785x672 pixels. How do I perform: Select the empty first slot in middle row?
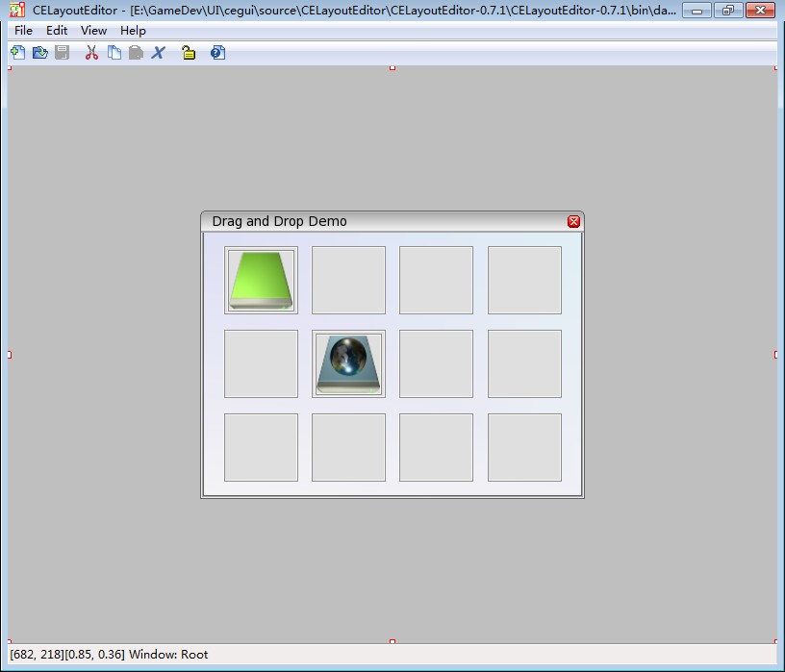click(x=261, y=363)
